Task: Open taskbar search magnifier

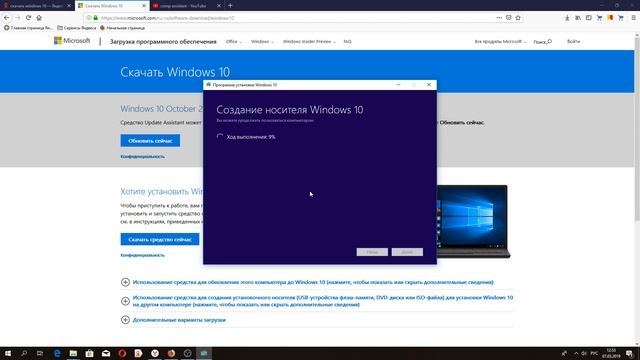Action: click(24, 353)
